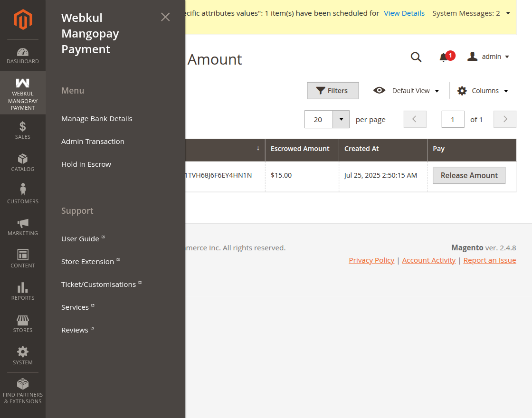Open the Dashboard sidebar item
532x418 pixels.
23,56
